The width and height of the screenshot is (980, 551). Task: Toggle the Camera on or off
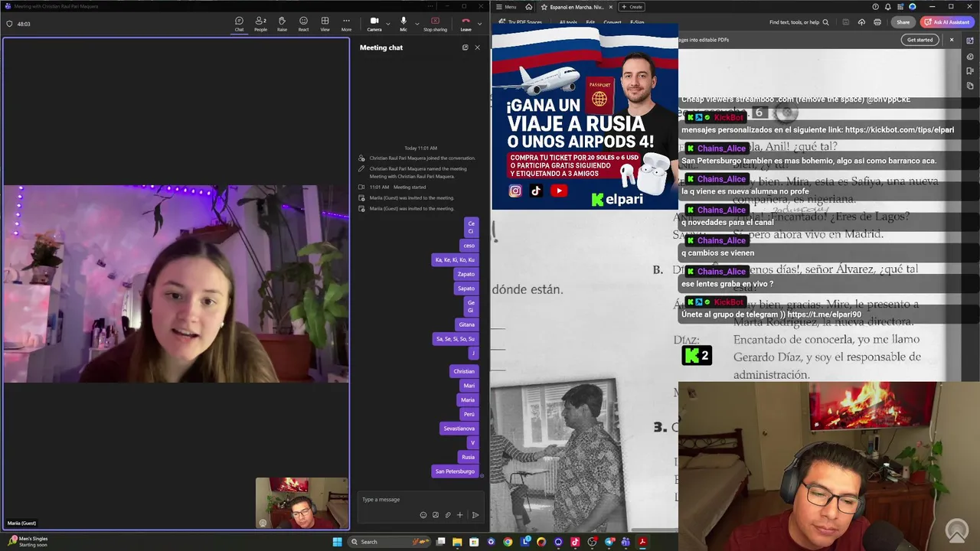pyautogui.click(x=374, y=24)
